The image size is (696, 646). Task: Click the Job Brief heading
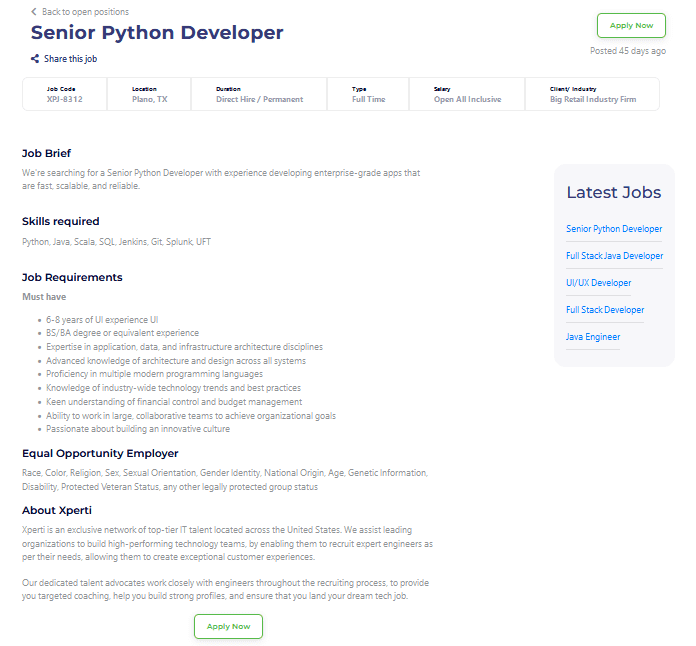tap(46, 154)
